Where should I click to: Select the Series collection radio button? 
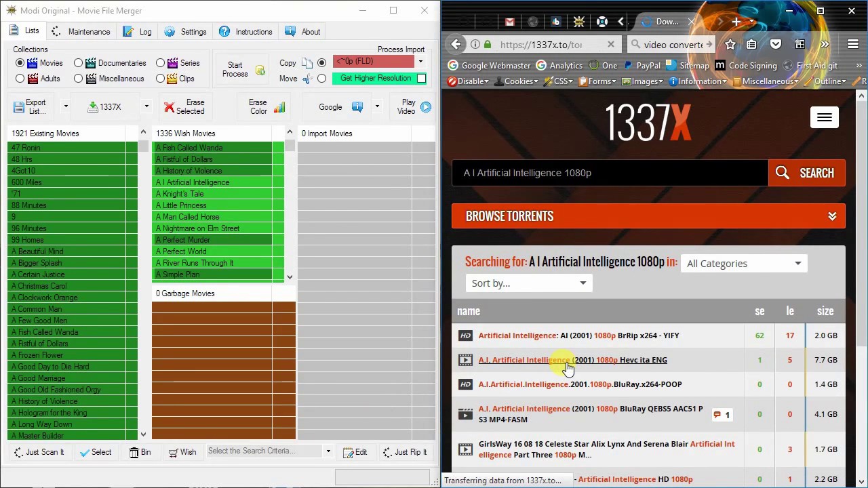click(x=161, y=63)
